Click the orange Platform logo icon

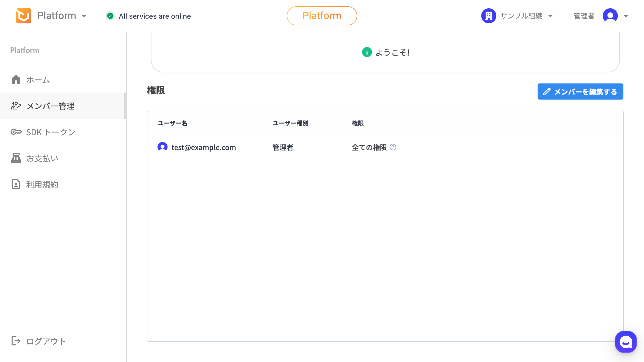click(23, 16)
